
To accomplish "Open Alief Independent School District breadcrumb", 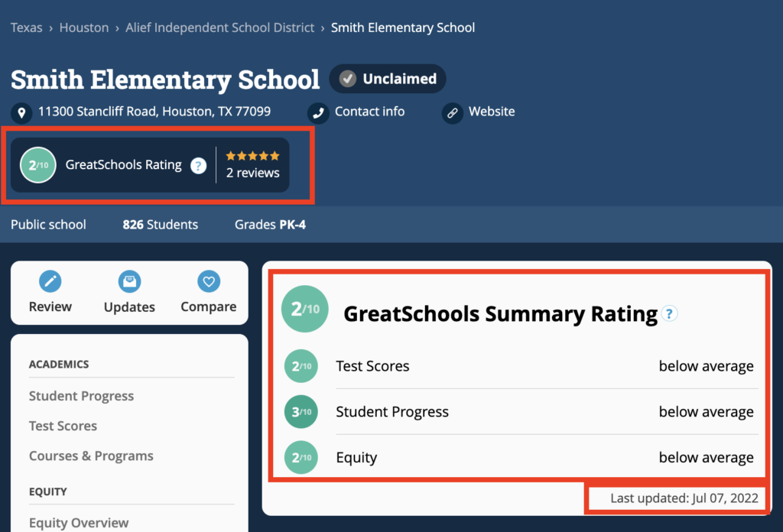I will click(219, 28).
